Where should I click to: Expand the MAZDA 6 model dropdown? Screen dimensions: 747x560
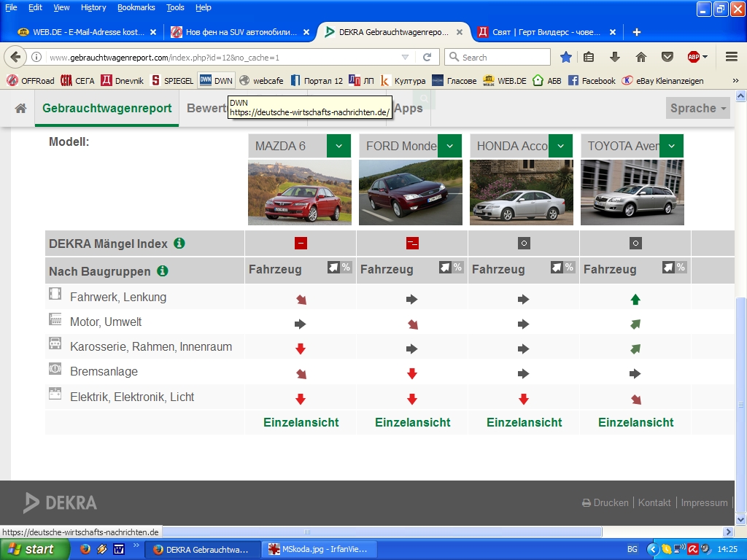point(338,146)
